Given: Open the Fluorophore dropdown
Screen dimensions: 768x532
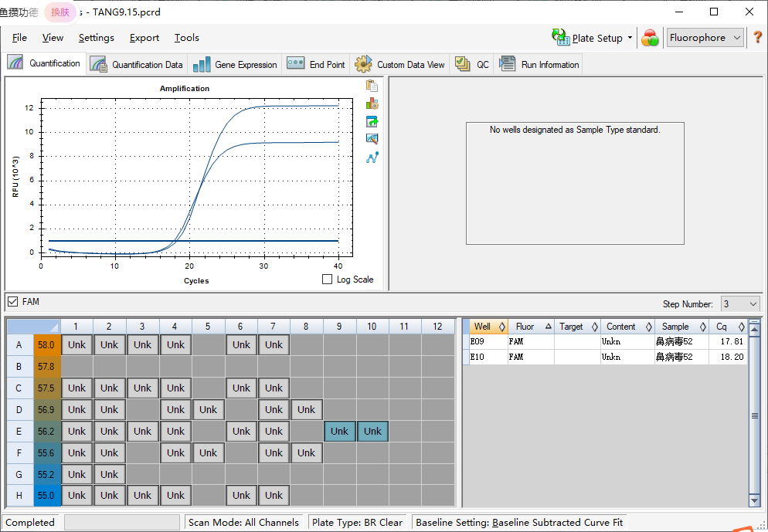Looking at the screenshot, I should click(705, 38).
